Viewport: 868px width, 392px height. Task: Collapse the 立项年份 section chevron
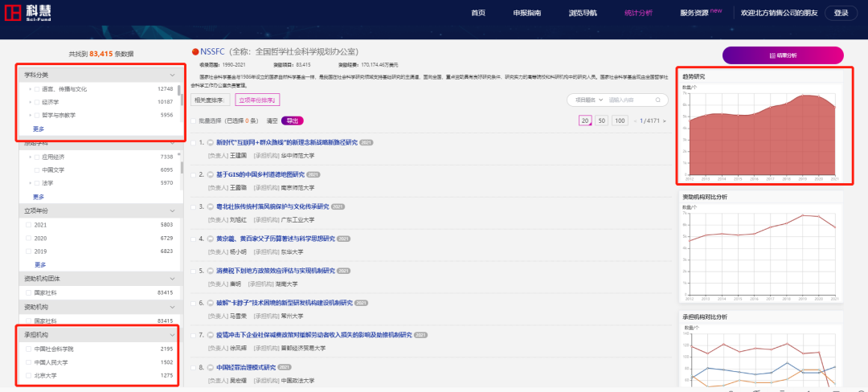pyautogui.click(x=172, y=211)
